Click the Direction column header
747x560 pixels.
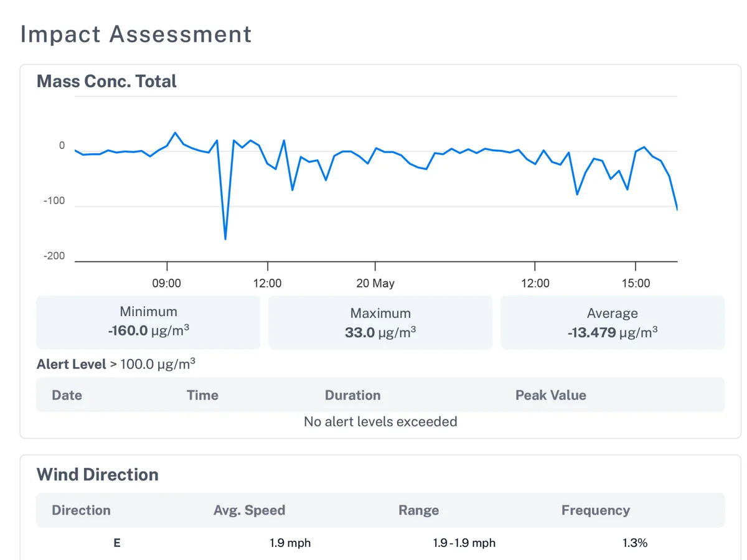click(81, 510)
